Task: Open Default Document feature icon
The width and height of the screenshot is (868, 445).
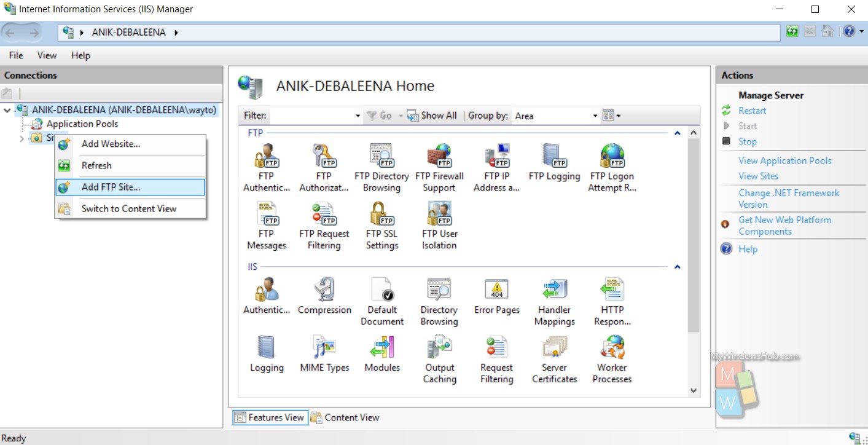Action: (x=381, y=289)
